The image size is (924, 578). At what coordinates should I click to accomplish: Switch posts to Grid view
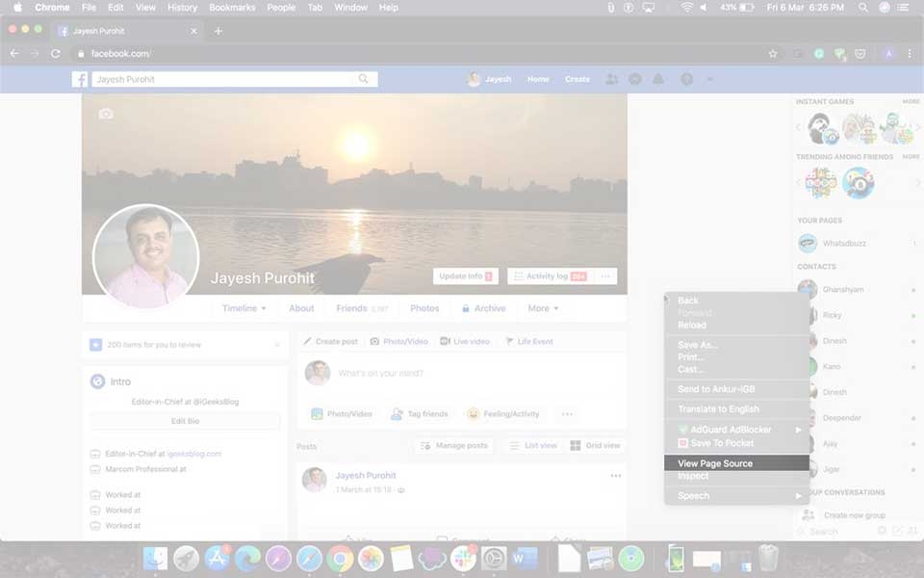[595, 445]
